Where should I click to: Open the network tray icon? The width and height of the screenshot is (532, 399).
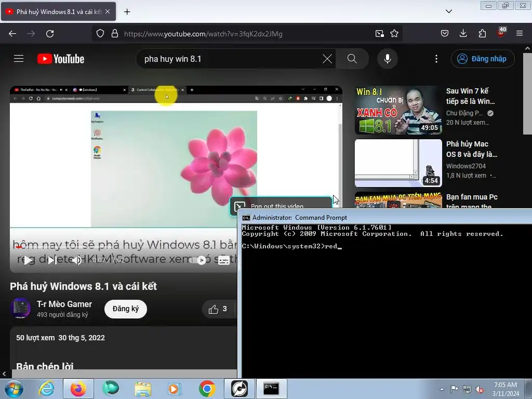(x=467, y=389)
